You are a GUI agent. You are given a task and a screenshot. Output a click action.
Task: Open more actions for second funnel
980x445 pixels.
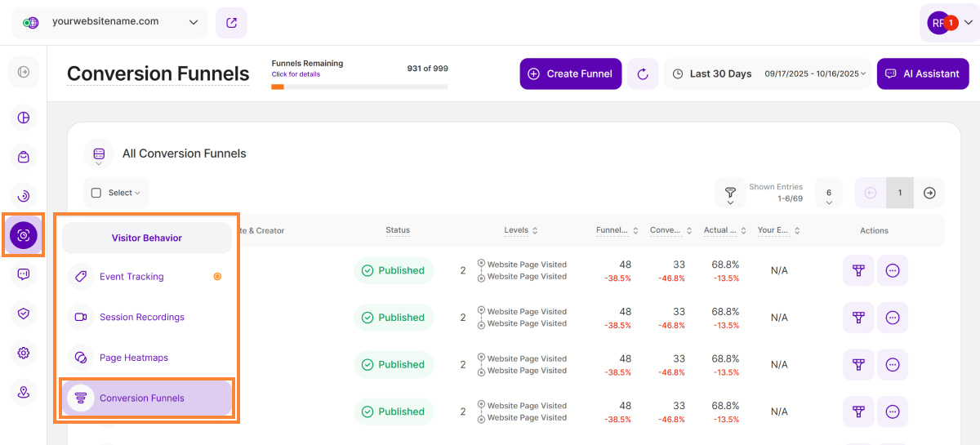click(893, 318)
